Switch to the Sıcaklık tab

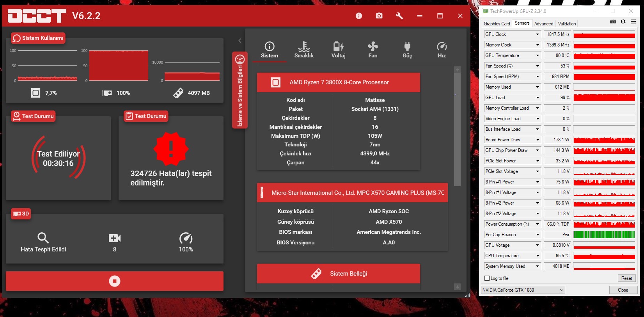pos(304,50)
